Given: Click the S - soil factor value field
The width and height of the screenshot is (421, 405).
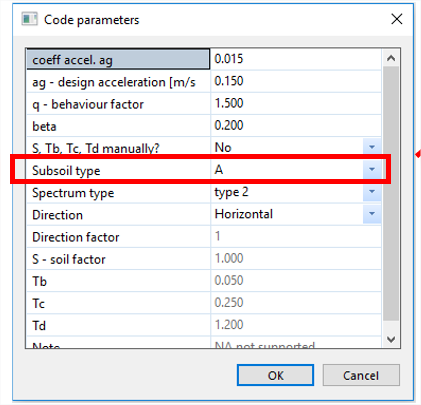Looking at the screenshot, I should 296,258.
